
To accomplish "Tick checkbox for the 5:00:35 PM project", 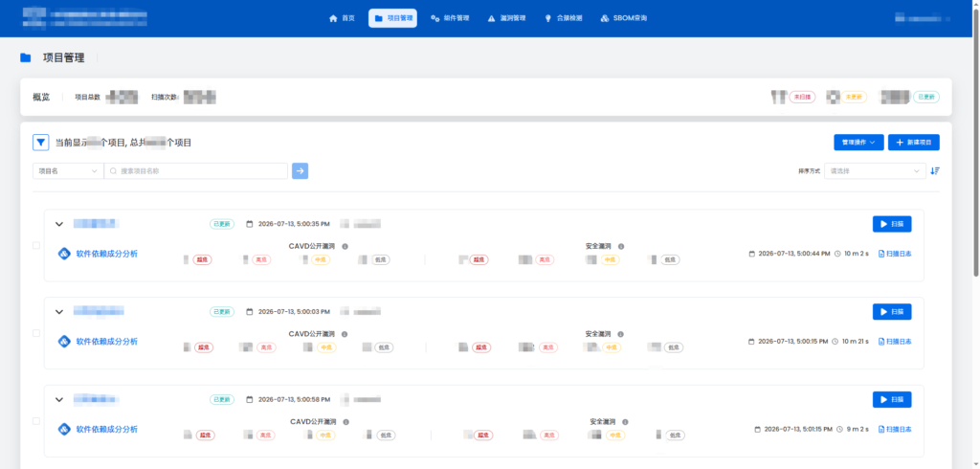I will 36,246.
